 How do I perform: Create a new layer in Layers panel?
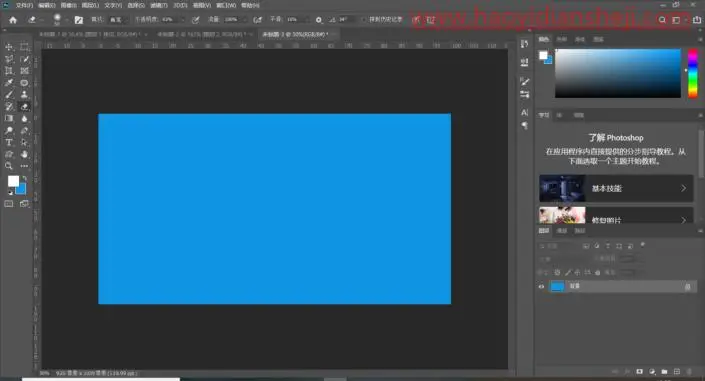(x=677, y=372)
